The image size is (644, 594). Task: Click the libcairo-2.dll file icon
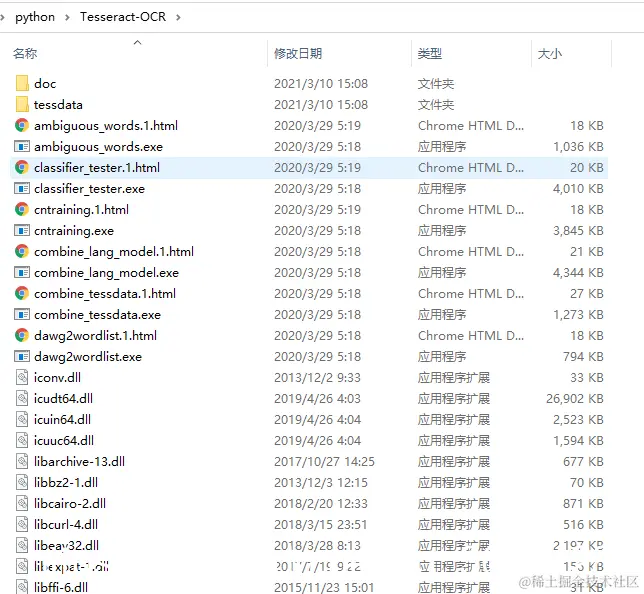click(x=22, y=503)
